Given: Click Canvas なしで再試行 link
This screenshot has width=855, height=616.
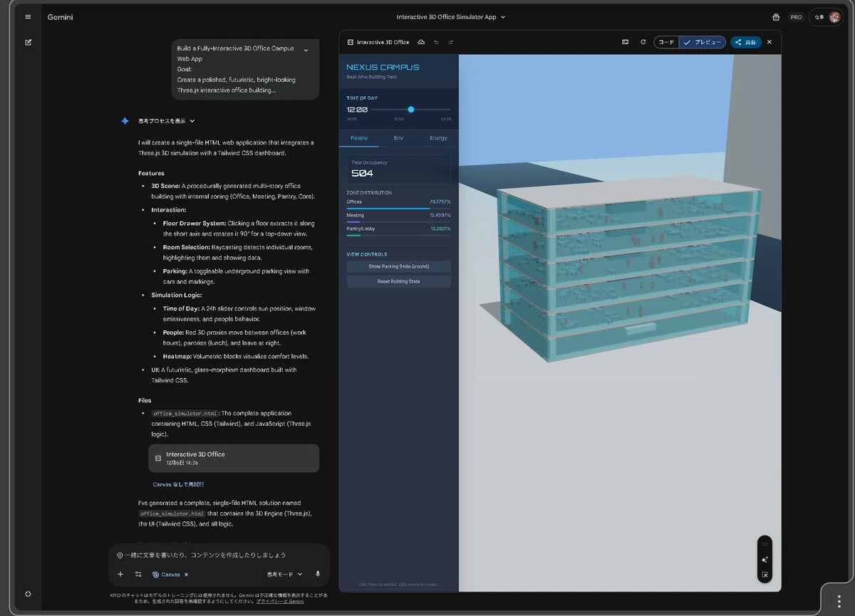Looking at the screenshot, I should coord(178,484).
